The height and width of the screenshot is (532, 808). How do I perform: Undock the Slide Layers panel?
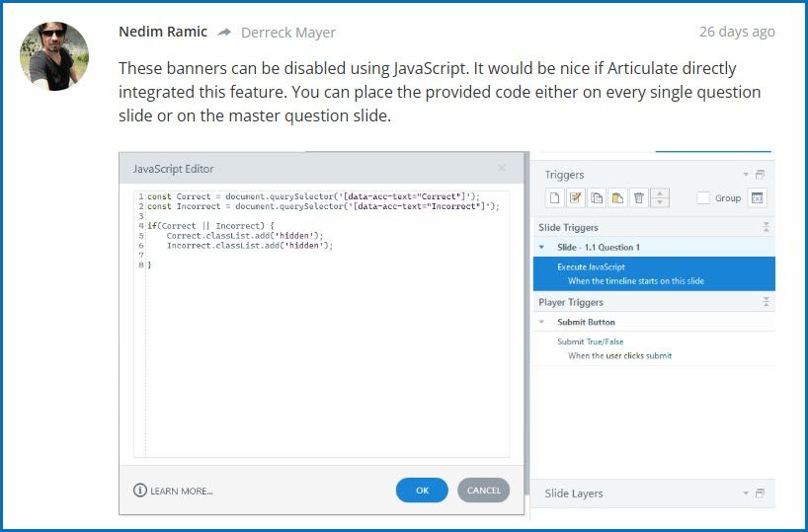point(760,494)
